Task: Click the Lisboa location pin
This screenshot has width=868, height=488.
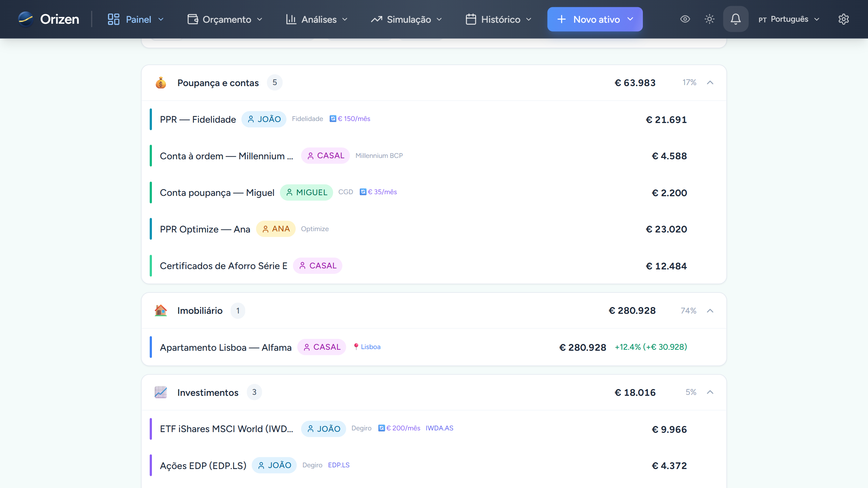Action: 356,347
